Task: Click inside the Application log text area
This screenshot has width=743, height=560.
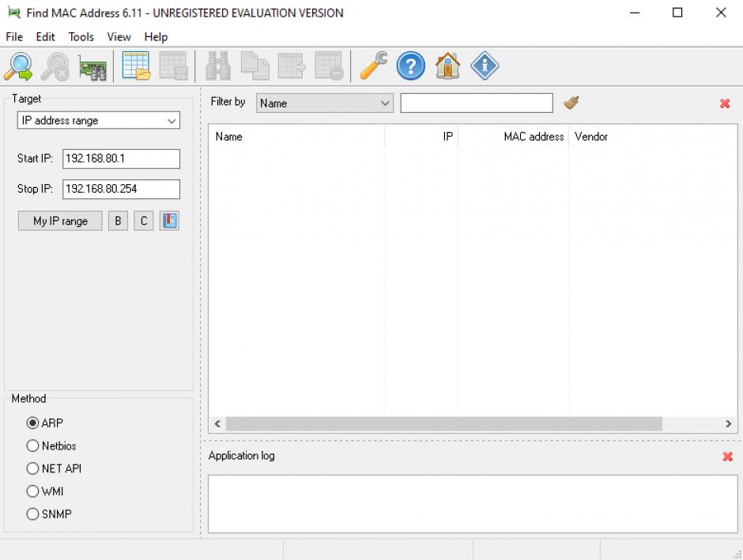Action: pyautogui.click(x=473, y=504)
